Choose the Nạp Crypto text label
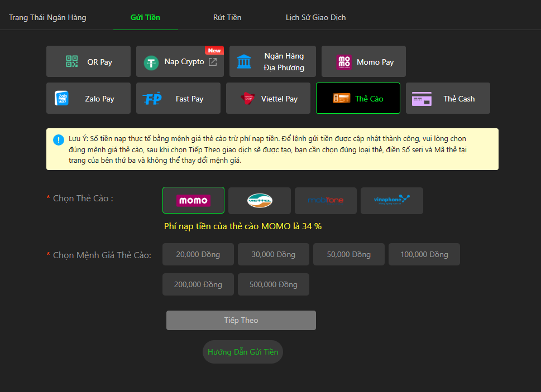The image size is (541, 392). [x=184, y=62]
